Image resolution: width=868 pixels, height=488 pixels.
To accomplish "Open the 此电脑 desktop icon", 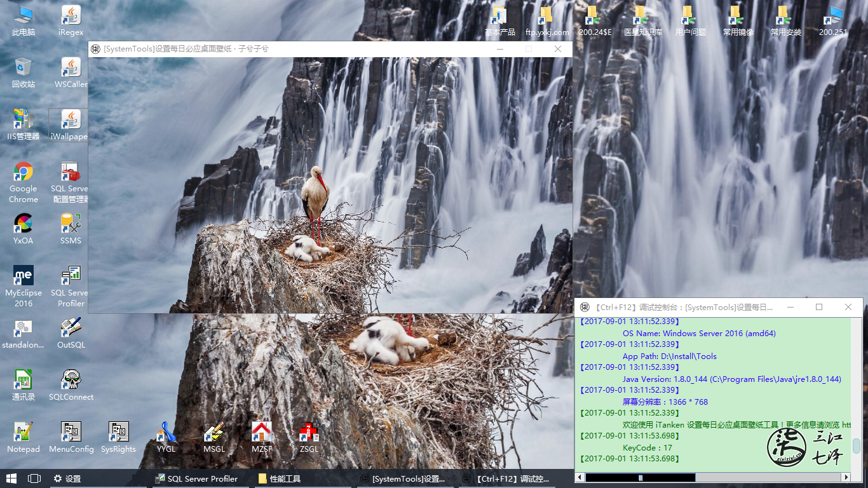I will point(24,21).
